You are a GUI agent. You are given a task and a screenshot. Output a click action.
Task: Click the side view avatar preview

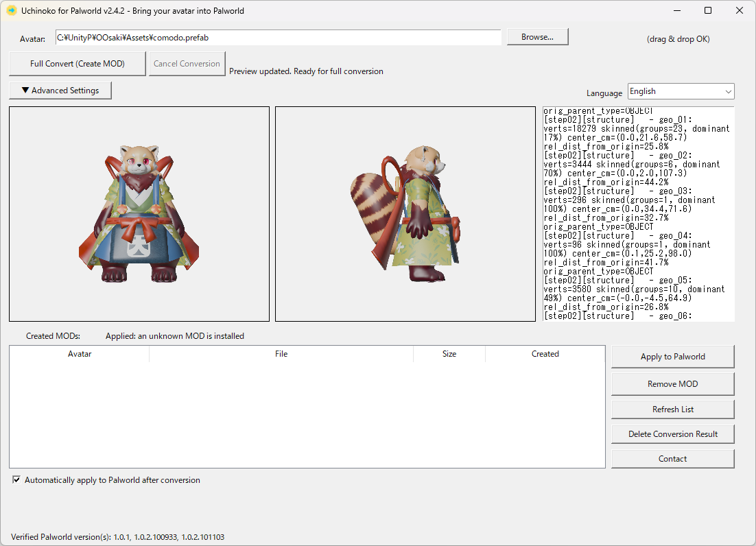(x=405, y=214)
